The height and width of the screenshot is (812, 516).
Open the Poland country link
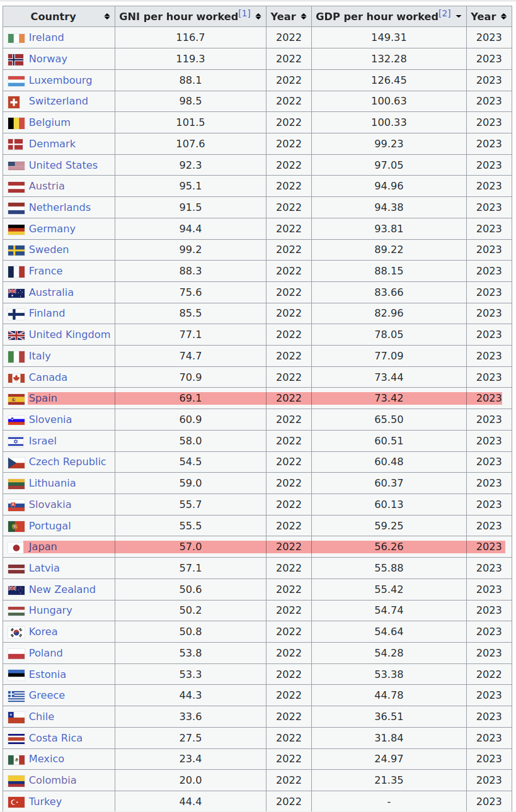[46, 653]
